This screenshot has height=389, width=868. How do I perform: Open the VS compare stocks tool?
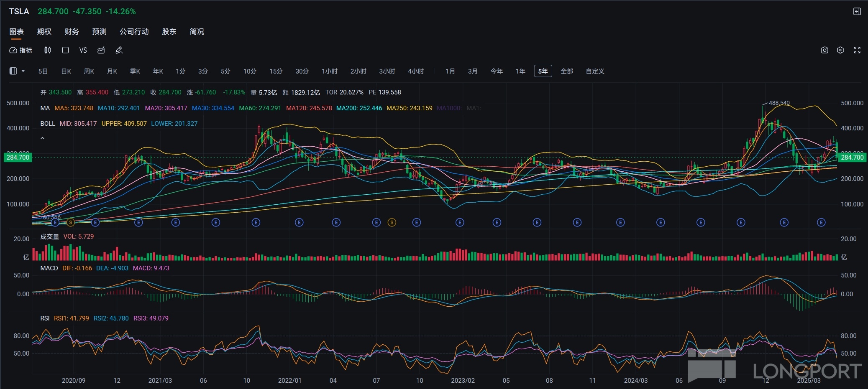[x=83, y=50]
